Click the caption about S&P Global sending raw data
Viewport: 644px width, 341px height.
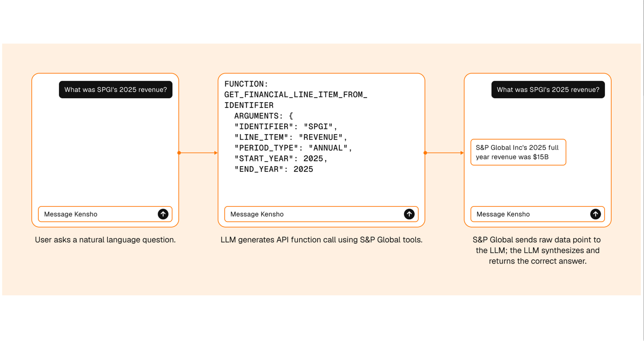point(537,250)
